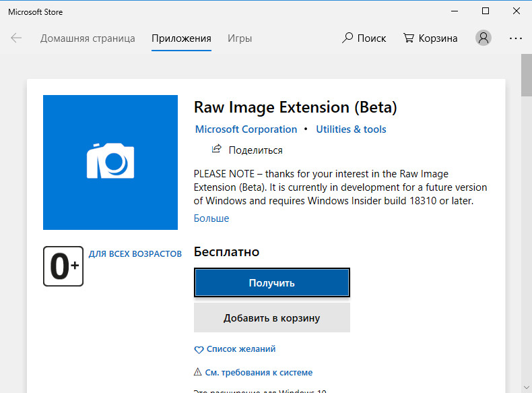Click the vertical scrollbar thumb

[526, 75]
